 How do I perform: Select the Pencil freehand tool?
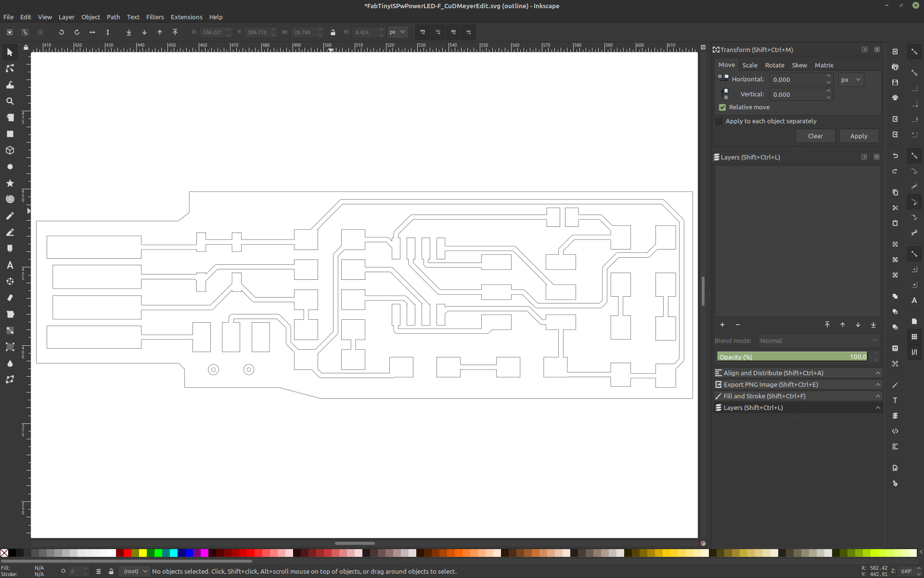[x=10, y=216]
